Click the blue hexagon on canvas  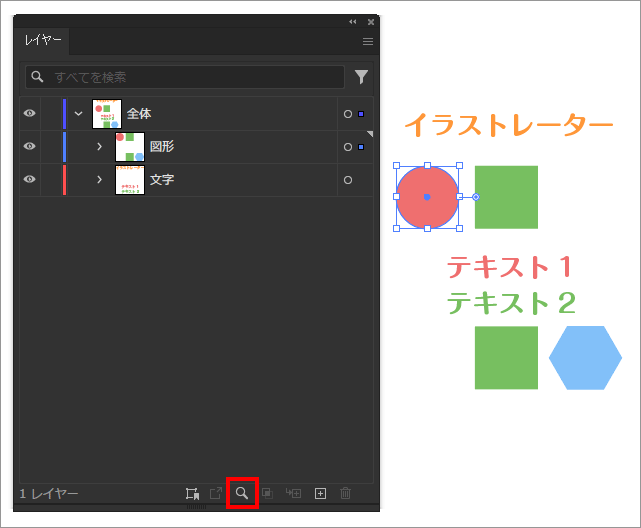(585, 358)
